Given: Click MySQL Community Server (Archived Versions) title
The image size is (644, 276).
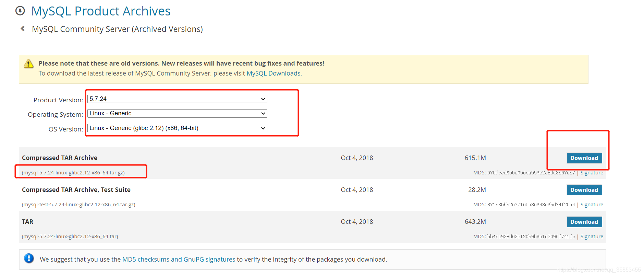Looking at the screenshot, I should (x=117, y=29).
